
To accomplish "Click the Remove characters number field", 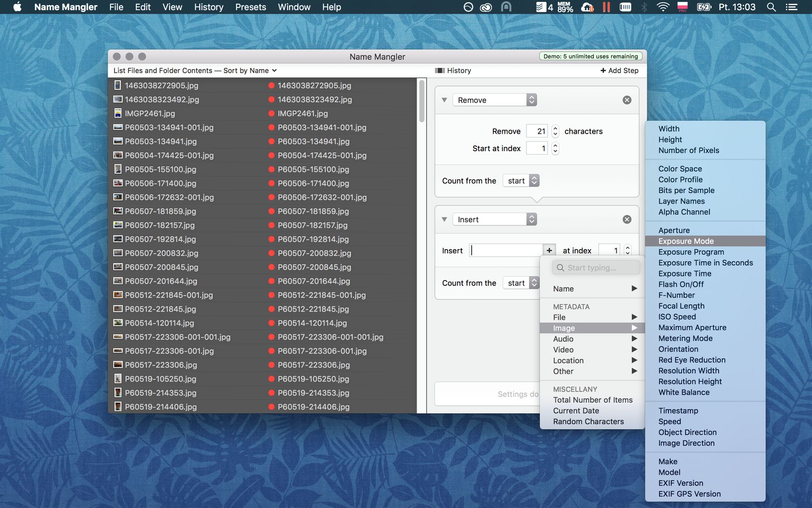I will tap(537, 131).
